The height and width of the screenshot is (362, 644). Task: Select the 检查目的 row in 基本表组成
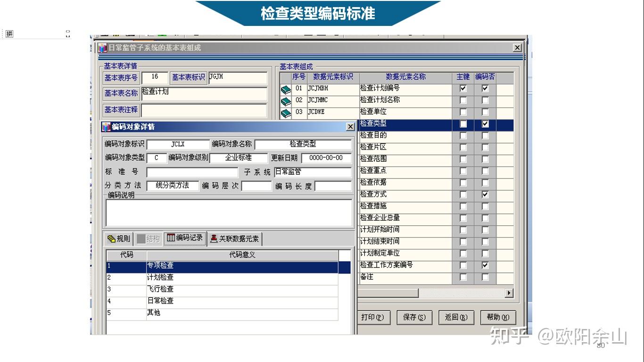click(405, 135)
